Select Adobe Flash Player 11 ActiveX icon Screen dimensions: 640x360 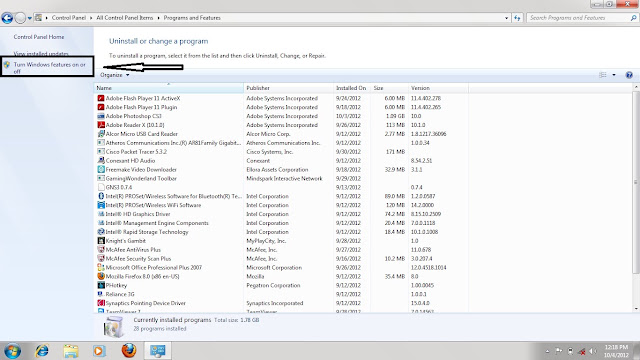tap(101, 98)
